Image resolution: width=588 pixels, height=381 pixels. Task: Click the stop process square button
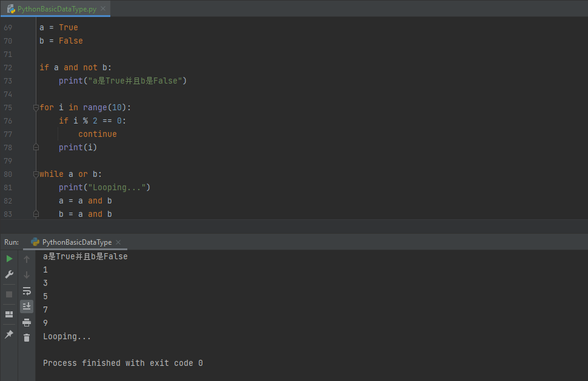9,294
